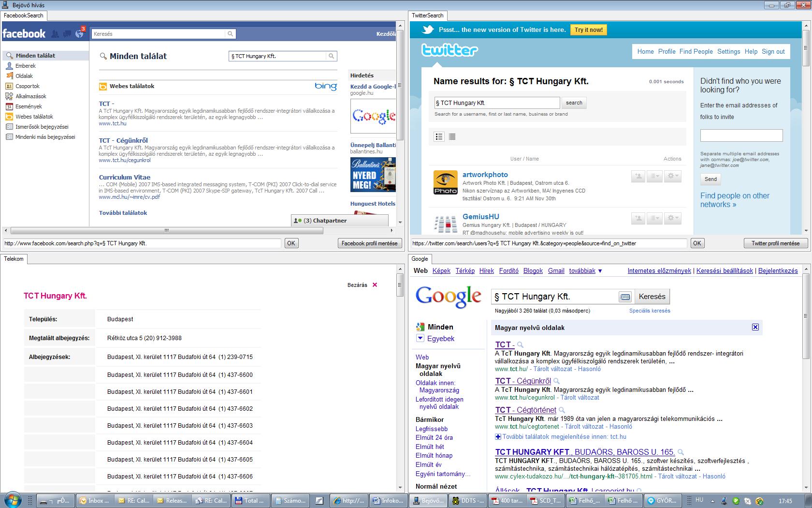Open (3) Chatpartner chat bar
Screen dimensions: 812x508
point(340,221)
